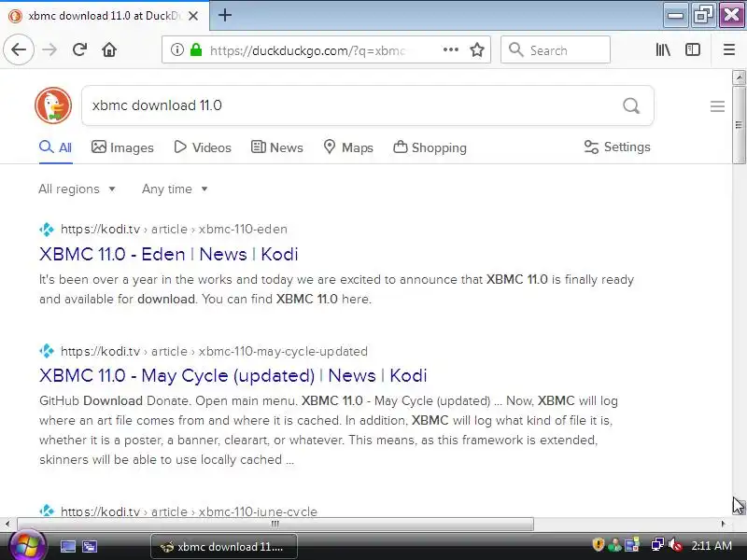Click the horizontal scrollbar thumb
This screenshot has height=560, width=747.
pyautogui.click(x=275, y=524)
